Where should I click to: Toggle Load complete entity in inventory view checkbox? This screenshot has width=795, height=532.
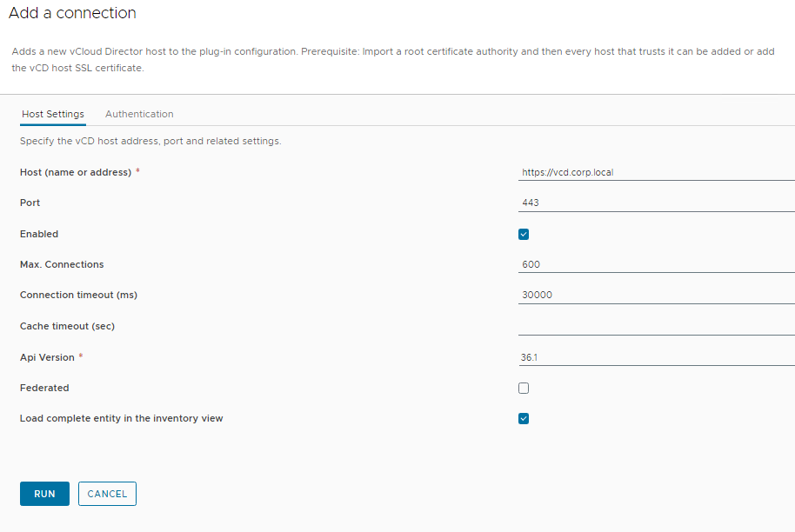click(524, 418)
